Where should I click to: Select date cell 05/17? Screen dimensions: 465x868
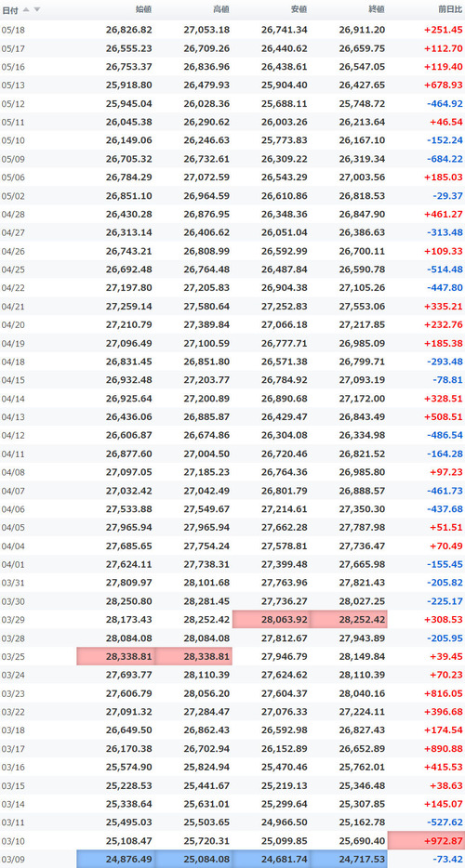(x=13, y=48)
